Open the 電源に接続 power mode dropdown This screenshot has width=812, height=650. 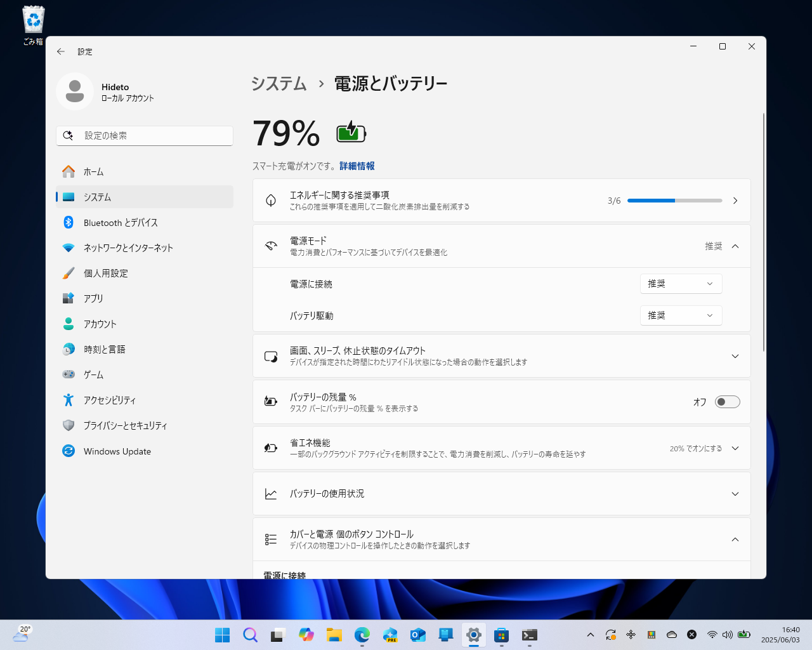click(681, 283)
